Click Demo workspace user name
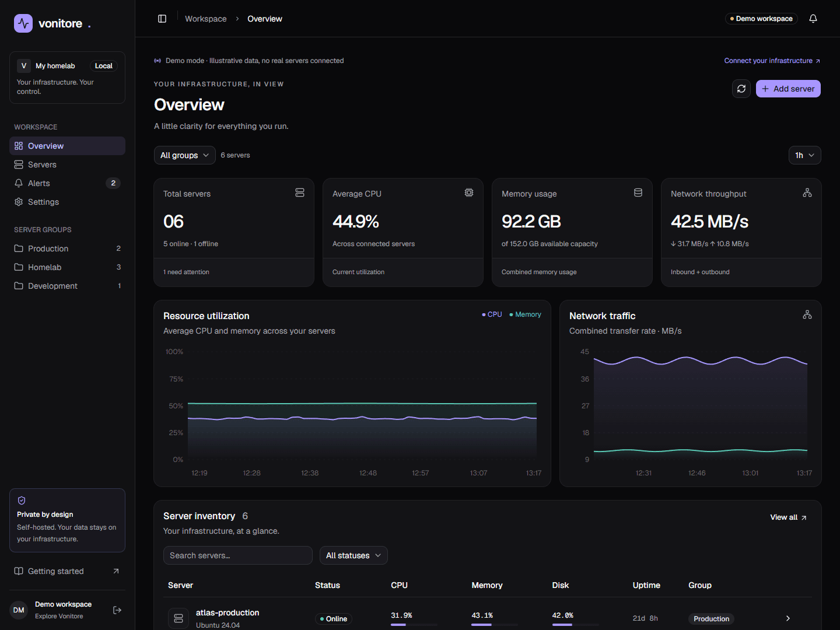840x630 pixels. (x=63, y=604)
